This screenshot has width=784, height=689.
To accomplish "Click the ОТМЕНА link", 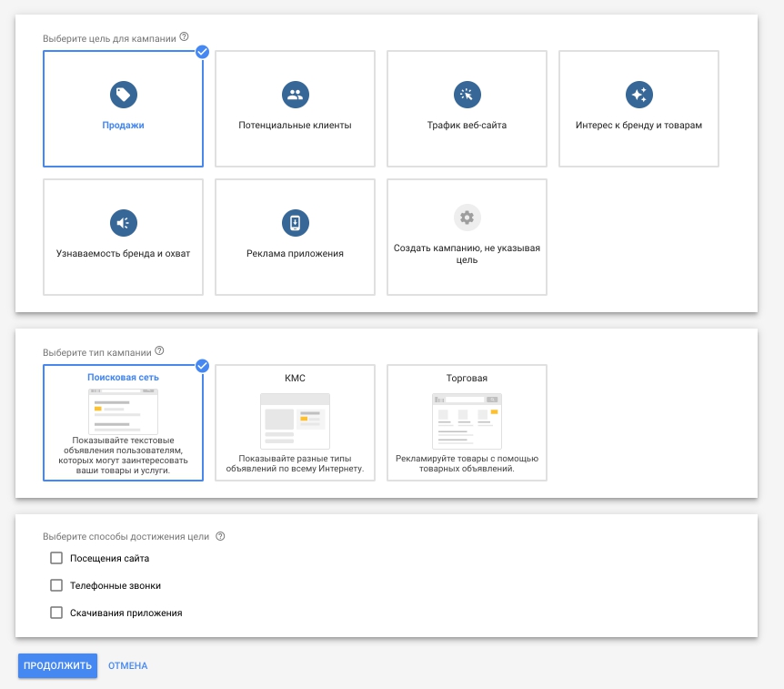I will pyautogui.click(x=127, y=665).
